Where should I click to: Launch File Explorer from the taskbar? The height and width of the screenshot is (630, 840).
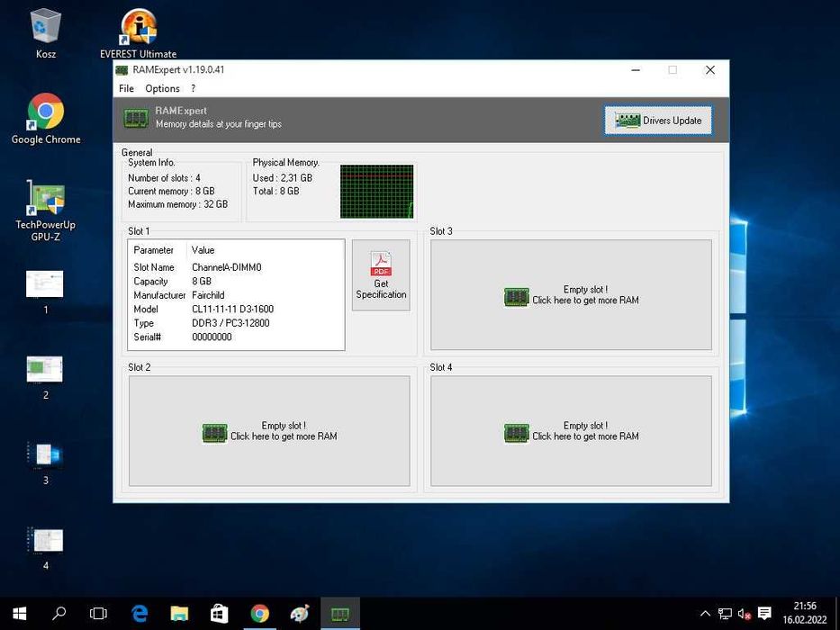[179, 614]
